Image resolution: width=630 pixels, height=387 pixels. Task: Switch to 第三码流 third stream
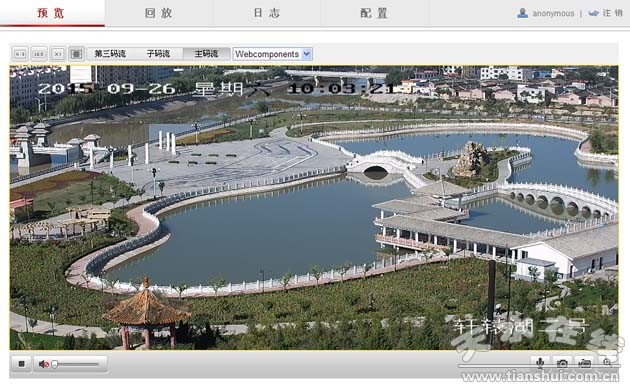point(110,54)
